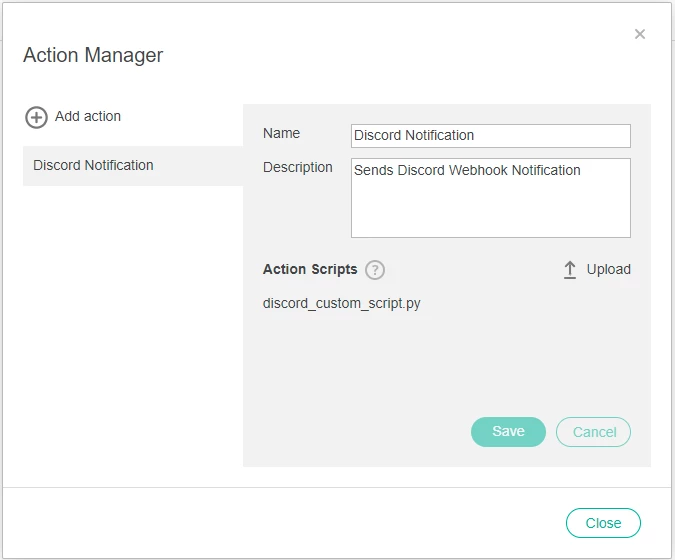Click the plus circle Add action icon
675x560 pixels.
[x=36, y=117]
